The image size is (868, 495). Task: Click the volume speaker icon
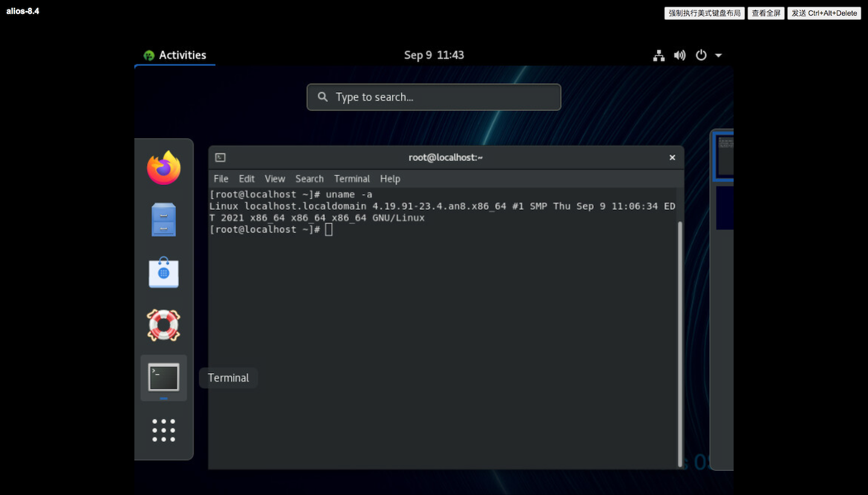coord(680,55)
